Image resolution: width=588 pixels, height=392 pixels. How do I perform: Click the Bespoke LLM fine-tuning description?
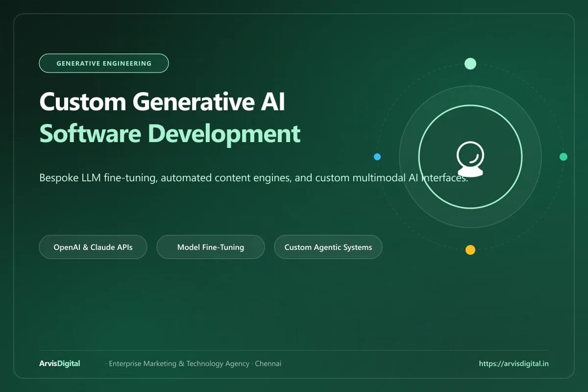(x=254, y=178)
